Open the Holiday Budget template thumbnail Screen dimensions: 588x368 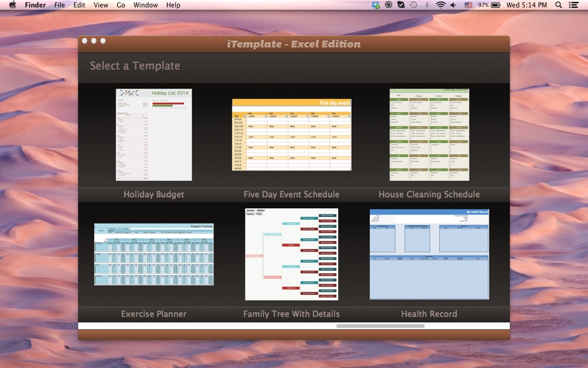153,135
